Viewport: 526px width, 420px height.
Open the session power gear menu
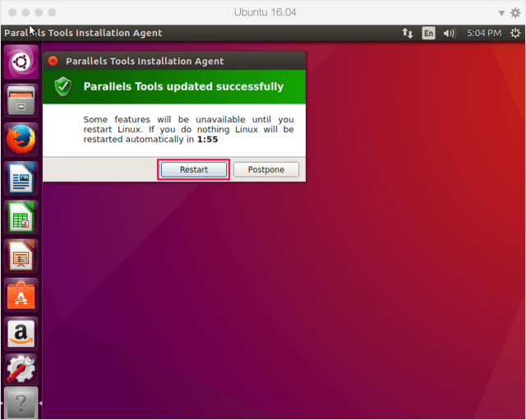515,33
